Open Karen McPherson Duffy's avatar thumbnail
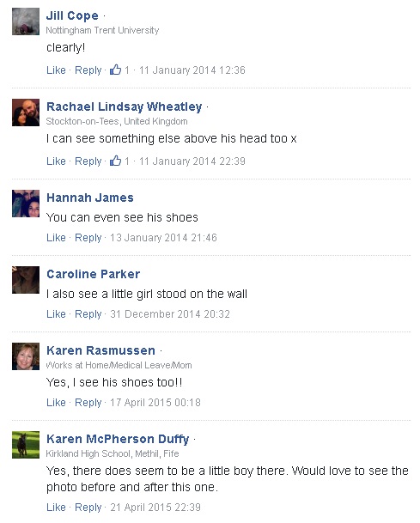Screen dimensions: 420x523 click(x=26, y=445)
